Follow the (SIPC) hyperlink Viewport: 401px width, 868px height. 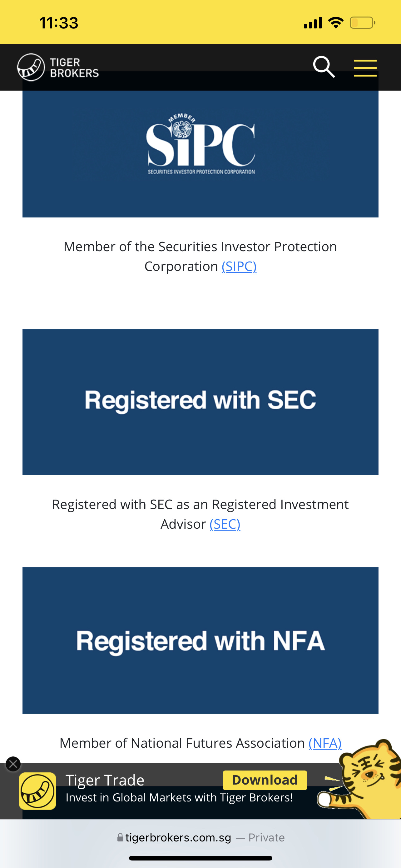pyautogui.click(x=239, y=267)
